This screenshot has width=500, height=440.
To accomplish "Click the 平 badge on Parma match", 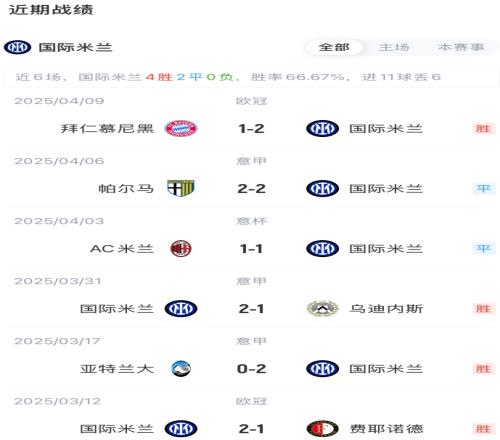I will pyautogui.click(x=483, y=189).
